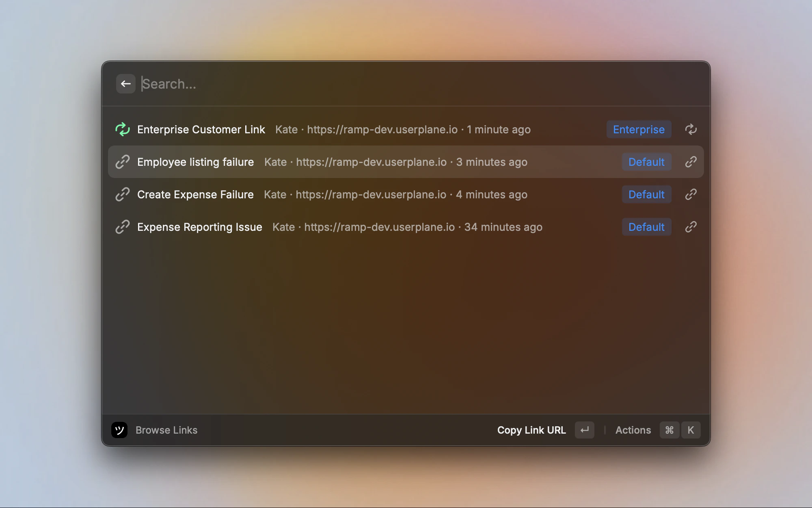Click the Enterprise tag badge
The image size is (812, 508).
click(639, 129)
